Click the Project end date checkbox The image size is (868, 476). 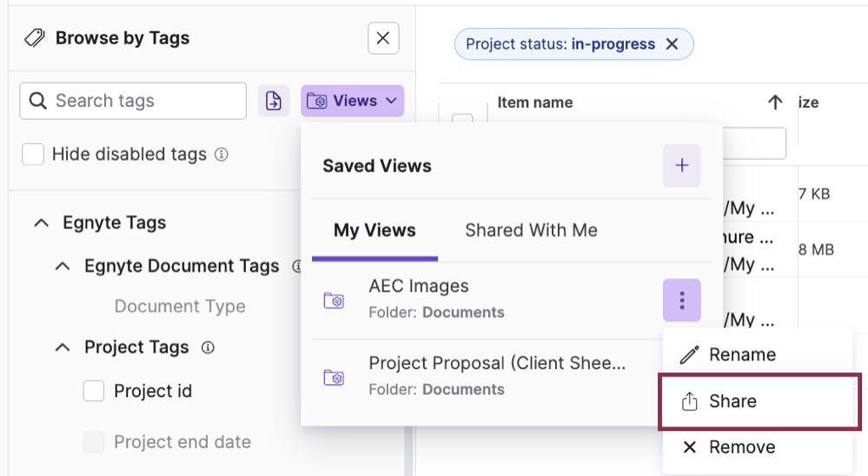point(94,442)
